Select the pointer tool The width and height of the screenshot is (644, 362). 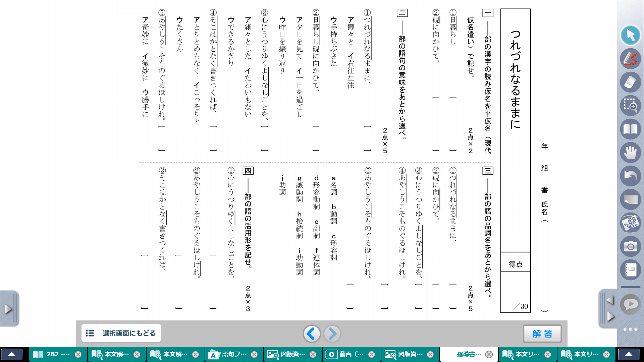click(x=631, y=35)
